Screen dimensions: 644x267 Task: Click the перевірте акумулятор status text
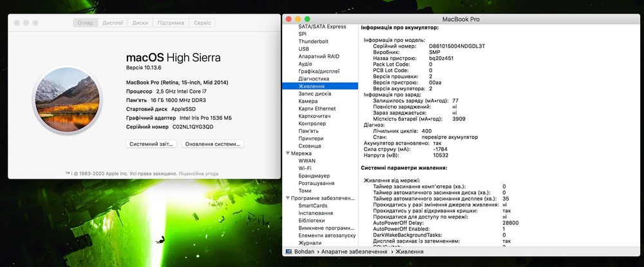pyautogui.click(x=450, y=137)
